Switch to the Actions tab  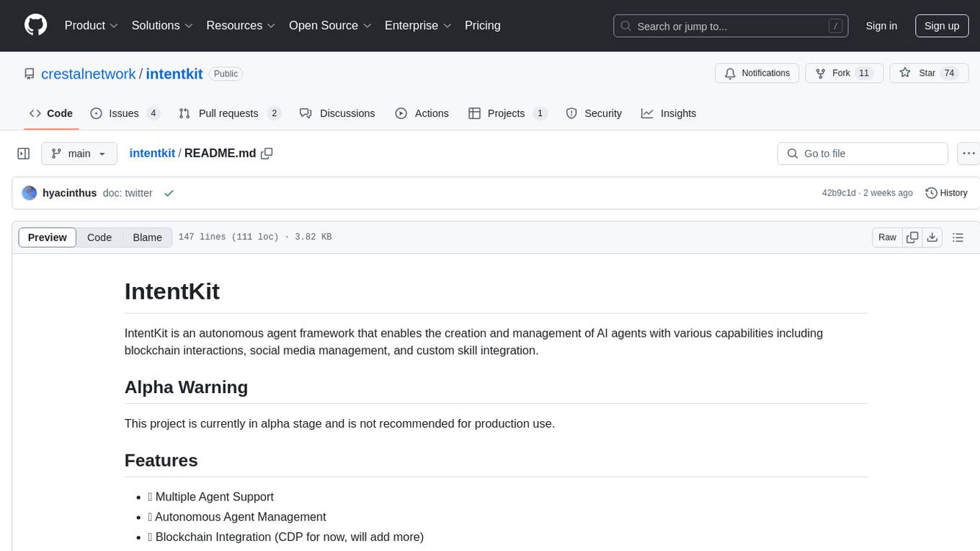coord(422,113)
